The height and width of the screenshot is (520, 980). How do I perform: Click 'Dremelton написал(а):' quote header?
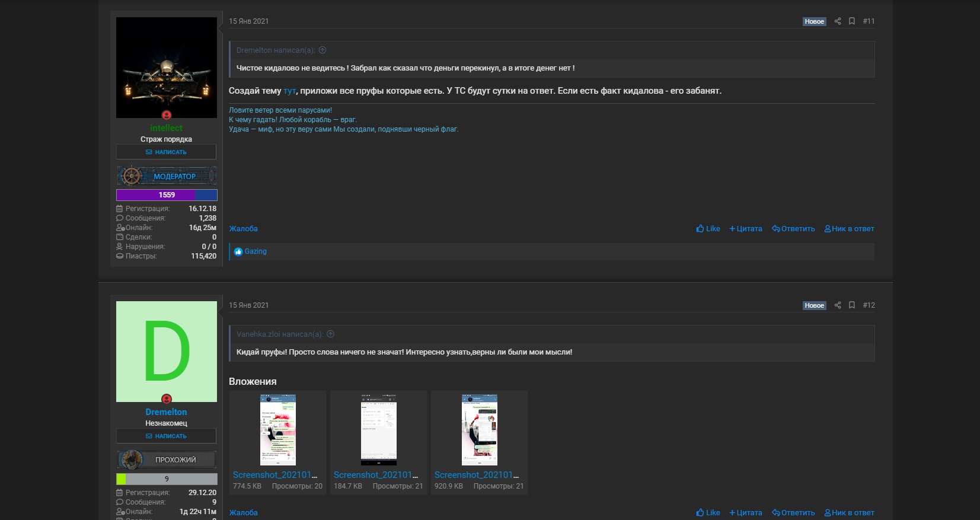(276, 50)
